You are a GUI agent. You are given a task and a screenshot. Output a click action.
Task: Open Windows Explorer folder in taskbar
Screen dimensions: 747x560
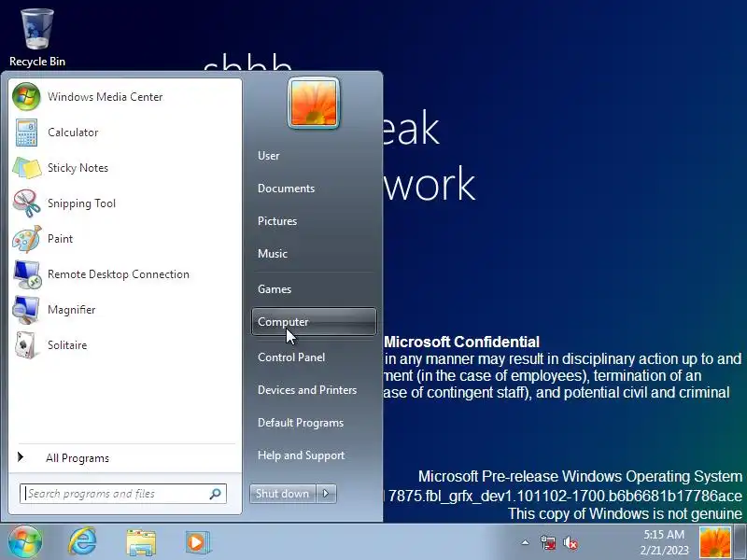(x=141, y=542)
